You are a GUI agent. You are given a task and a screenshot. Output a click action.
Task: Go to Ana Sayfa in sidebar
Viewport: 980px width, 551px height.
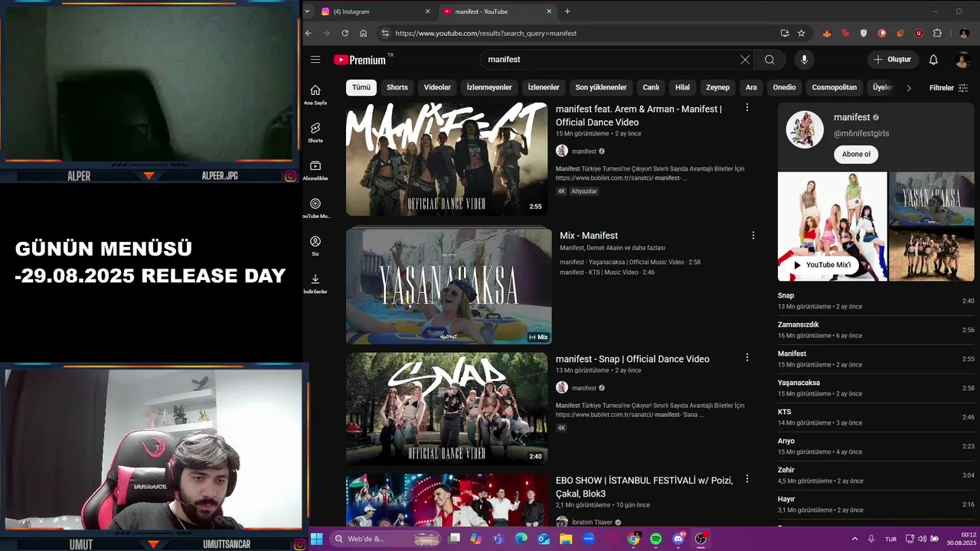point(315,95)
